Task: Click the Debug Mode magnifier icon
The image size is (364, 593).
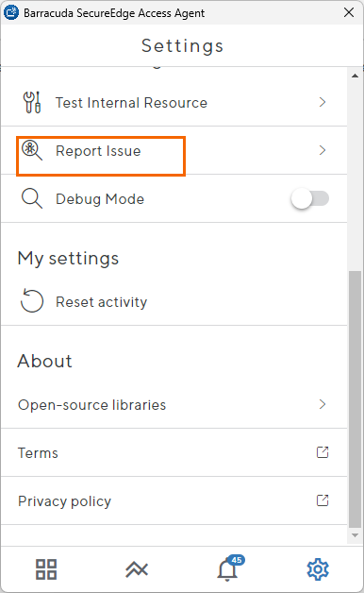Action: 32,198
